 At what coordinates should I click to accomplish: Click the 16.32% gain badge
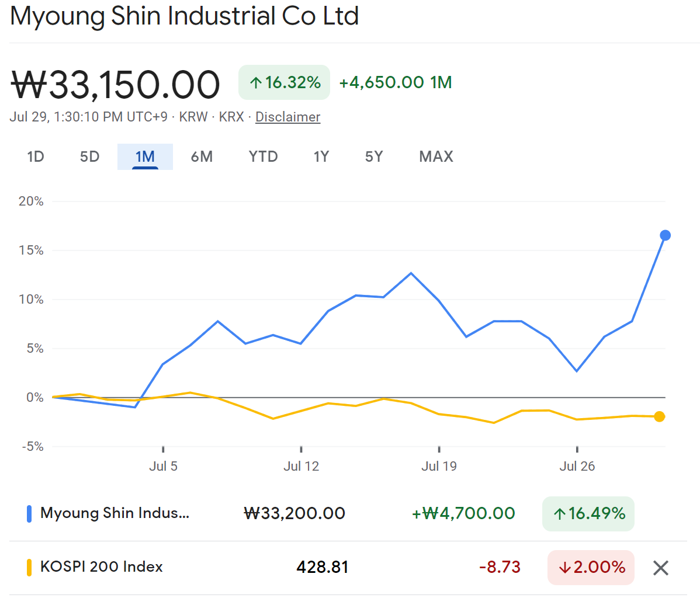click(285, 82)
